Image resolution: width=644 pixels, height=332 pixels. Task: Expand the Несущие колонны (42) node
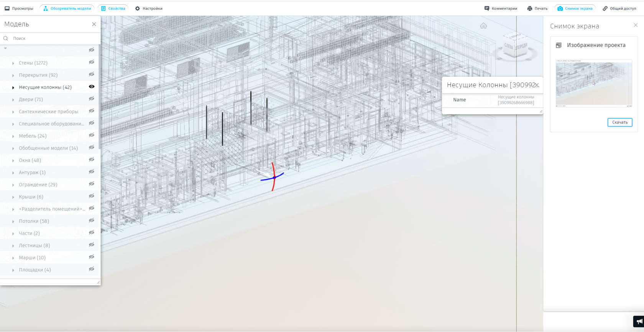(13, 88)
